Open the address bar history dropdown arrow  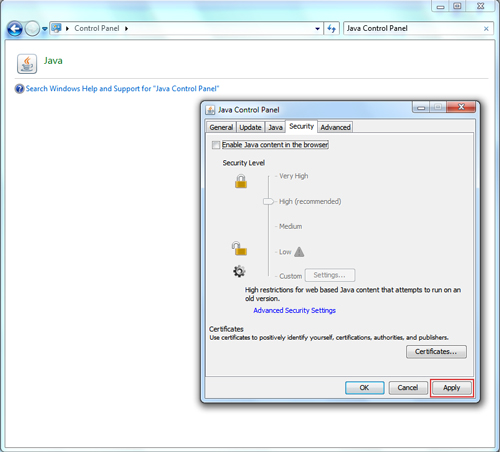pos(317,29)
